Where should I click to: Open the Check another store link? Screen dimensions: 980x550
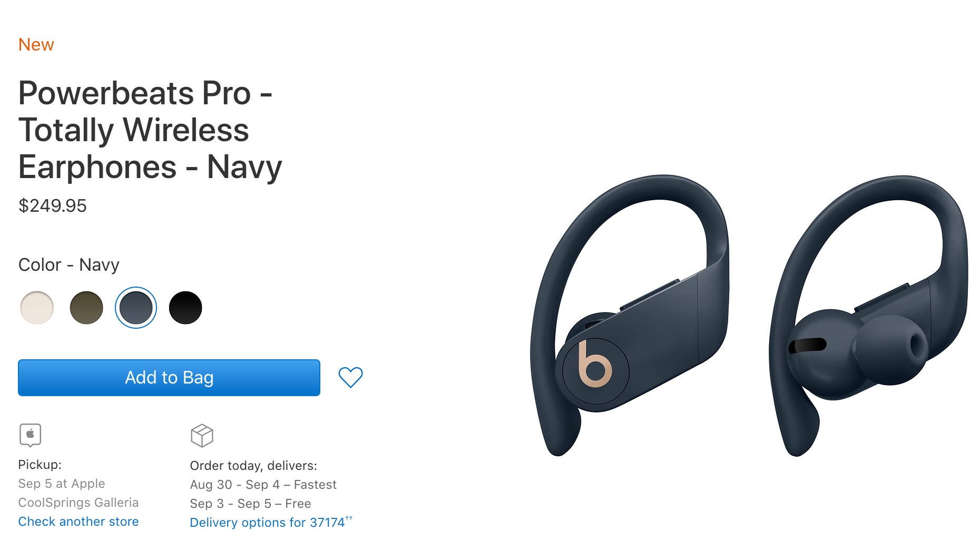[x=79, y=522]
